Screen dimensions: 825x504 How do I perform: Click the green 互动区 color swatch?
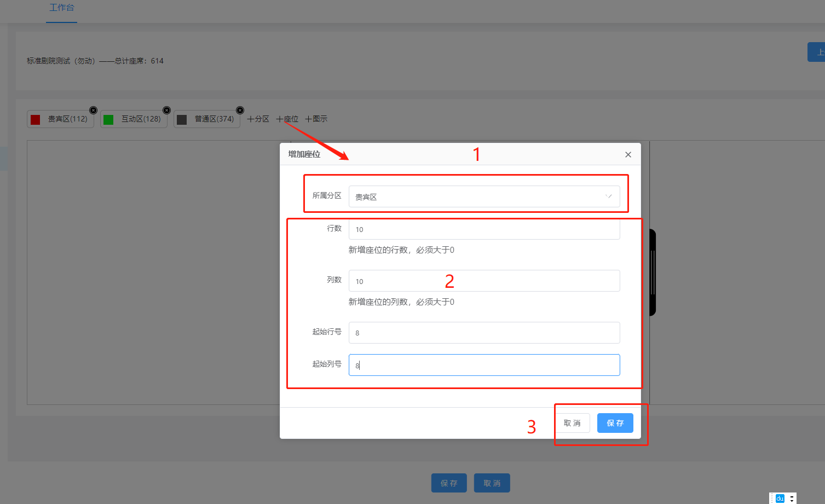coord(108,120)
